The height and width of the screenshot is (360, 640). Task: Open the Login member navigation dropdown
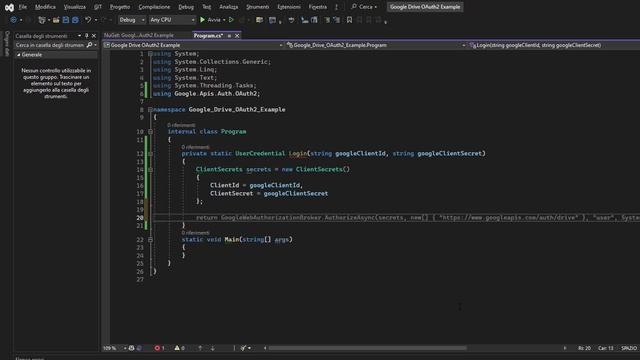[x=554, y=45]
